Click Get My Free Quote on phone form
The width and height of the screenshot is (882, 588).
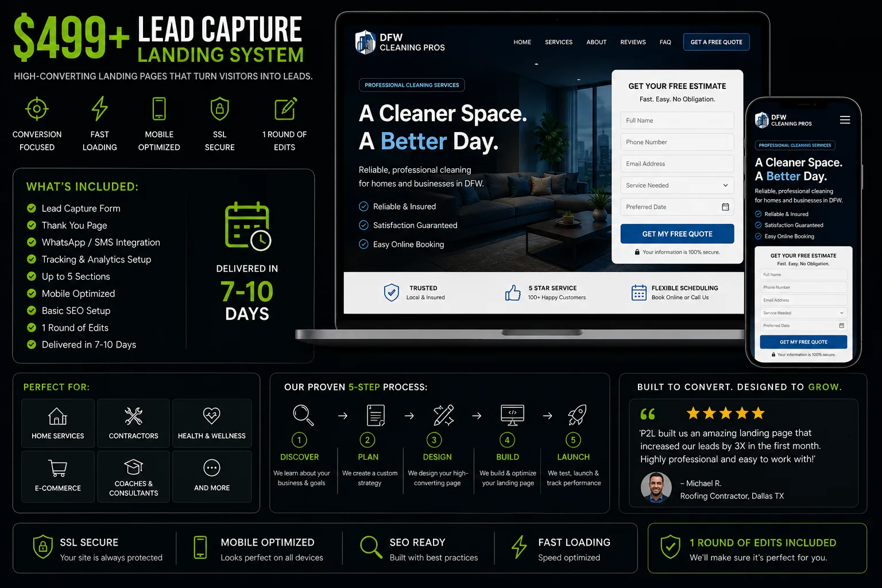pyautogui.click(x=803, y=342)
